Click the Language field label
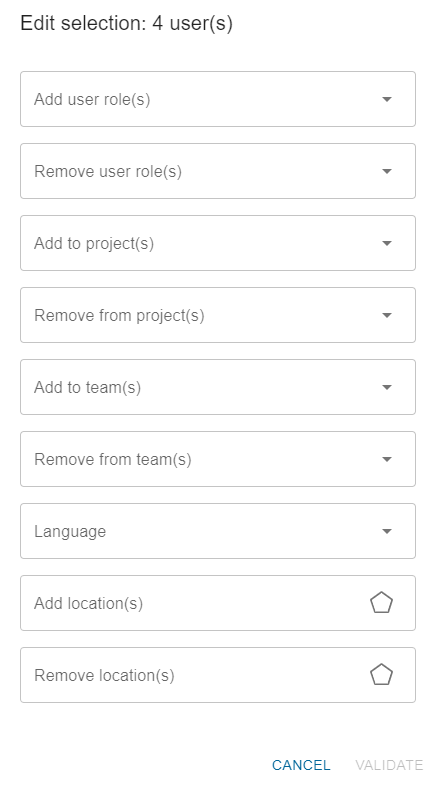Viewport: 435px width, 786px height. tap(70, 531)
